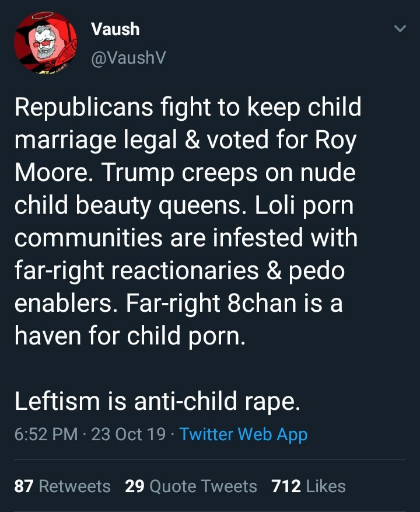420x512 pixels.
Task: Click the number 87 retweet count
Action: [x=23, y=486]
